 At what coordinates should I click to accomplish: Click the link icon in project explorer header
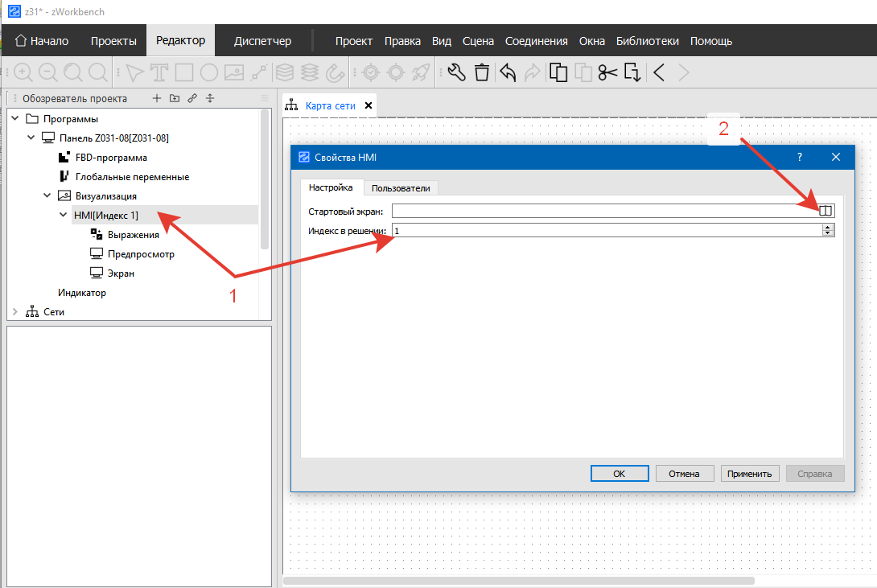point(192,98)
